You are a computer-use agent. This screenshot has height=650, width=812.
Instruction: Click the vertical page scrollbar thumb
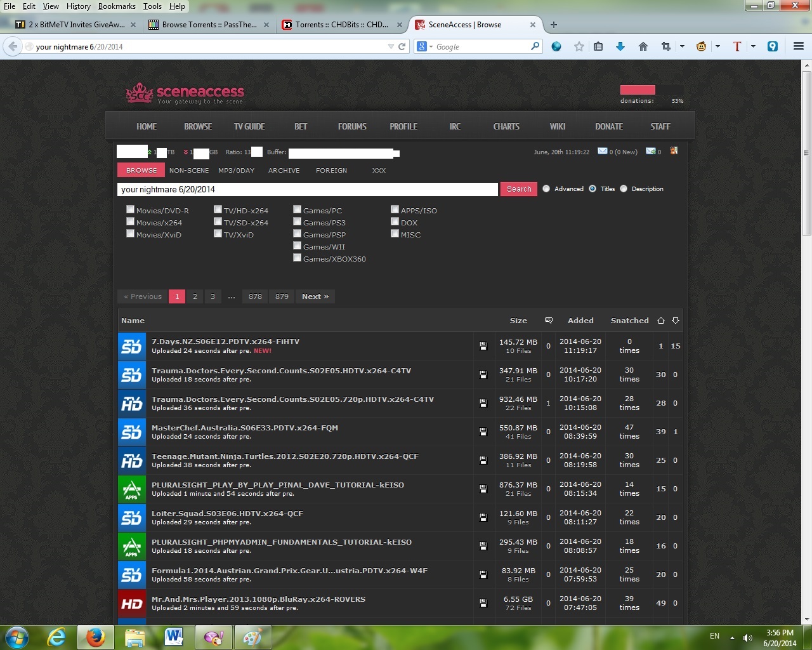tap(807, 152)
